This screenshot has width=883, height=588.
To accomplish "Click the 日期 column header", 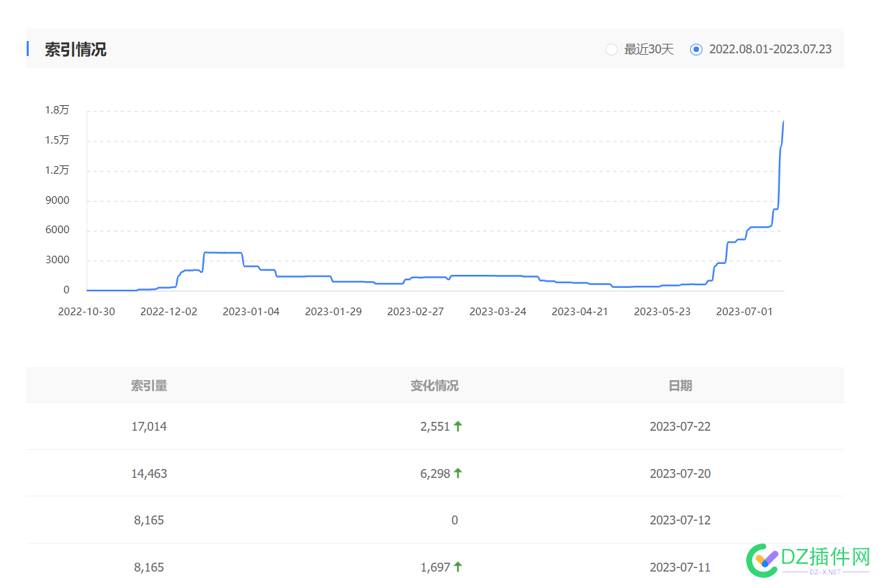I will (x=680, y=386).
